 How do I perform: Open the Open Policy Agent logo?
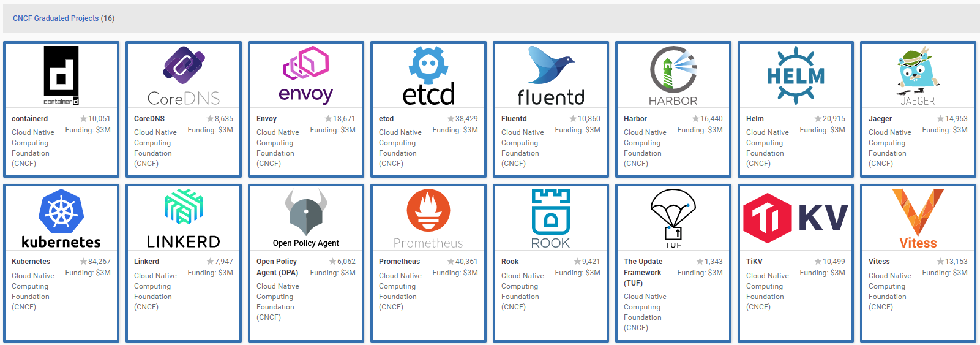[306, 219]
